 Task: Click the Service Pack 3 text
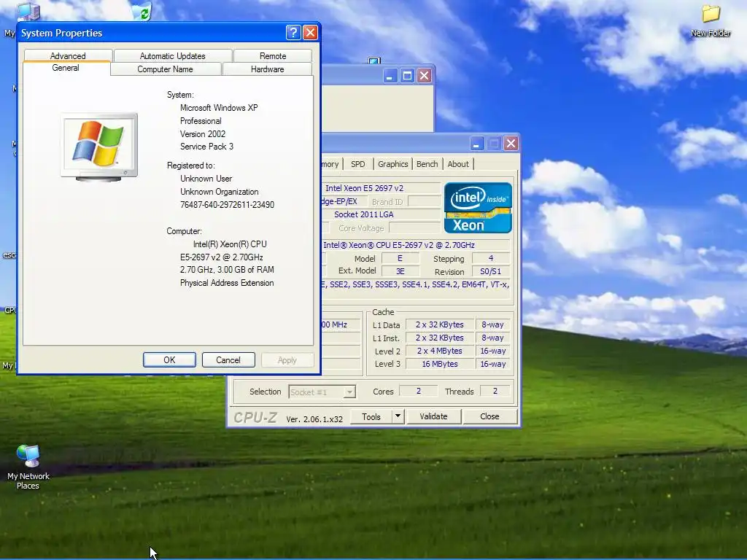click(x=206, y=147)
